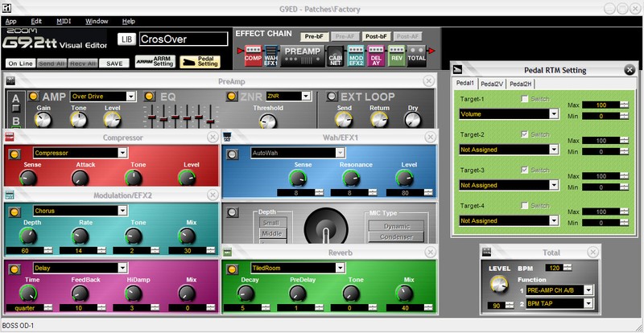Close the Compressor panel
Viewport: 644px width, 333px height.
pos(213,138)
